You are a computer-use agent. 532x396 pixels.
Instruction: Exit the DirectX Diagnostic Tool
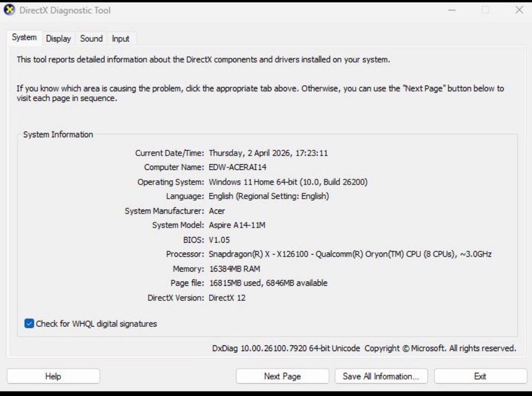pos(480,376)
